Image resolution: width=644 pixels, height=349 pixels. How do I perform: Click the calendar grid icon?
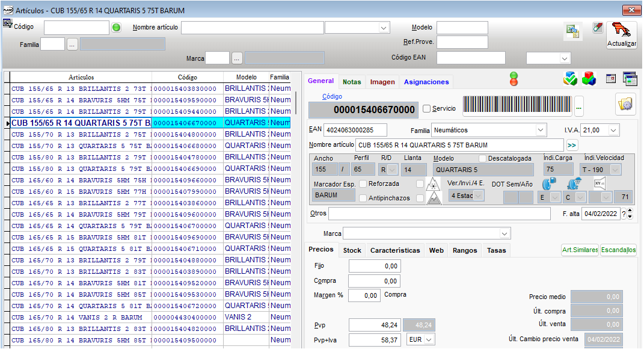tap(610, 79)
